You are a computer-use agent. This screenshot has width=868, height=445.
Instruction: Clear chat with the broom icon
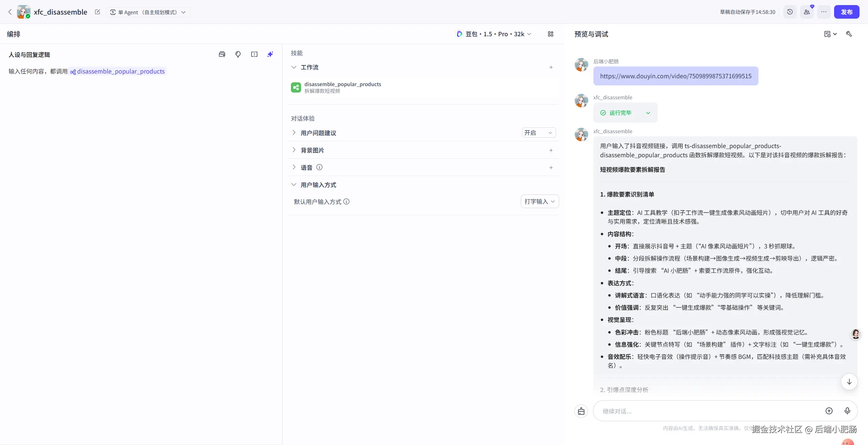[581, 411]
